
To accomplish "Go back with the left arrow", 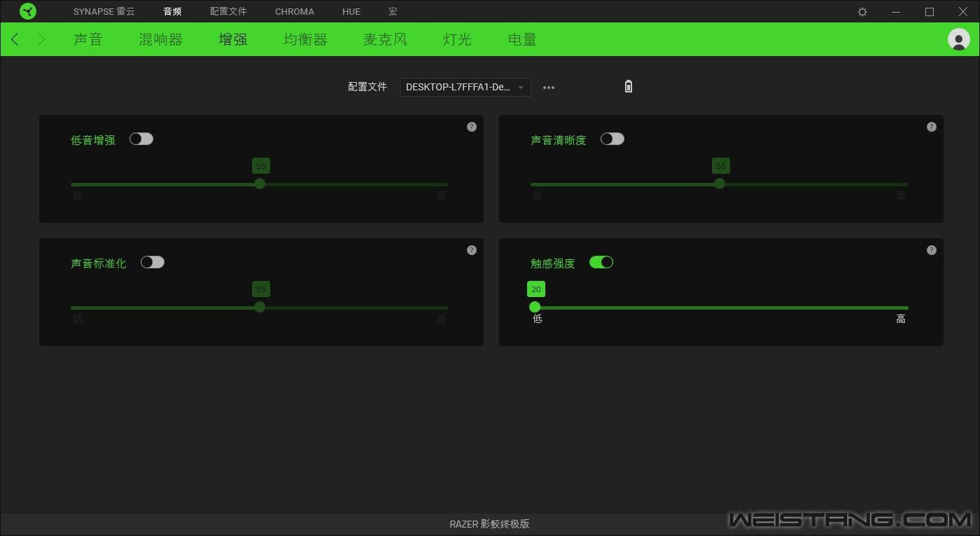I will (x=15, y=39).
